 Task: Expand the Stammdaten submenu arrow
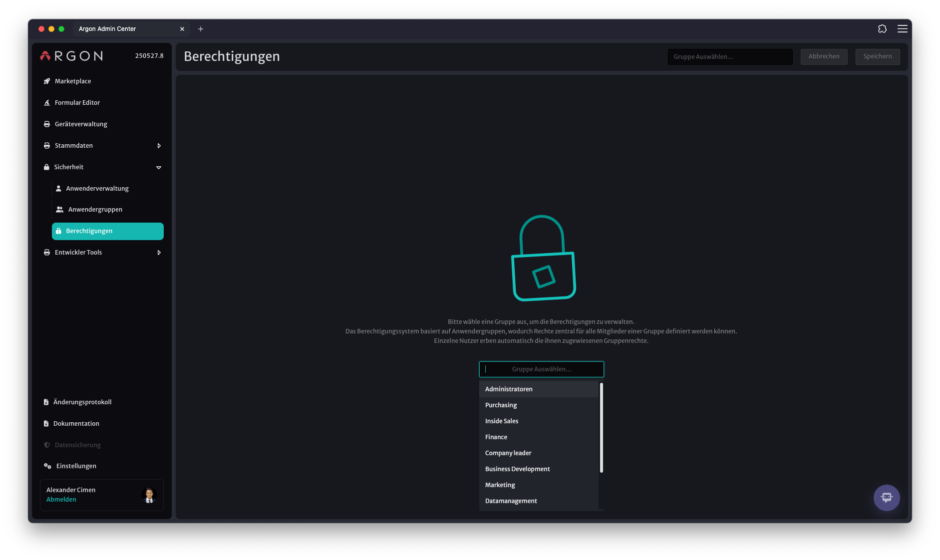pyautogui.click(x=159, y=146)
